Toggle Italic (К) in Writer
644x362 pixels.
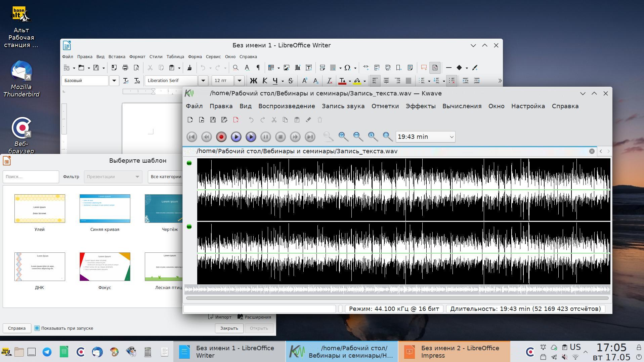click(265, 81)
